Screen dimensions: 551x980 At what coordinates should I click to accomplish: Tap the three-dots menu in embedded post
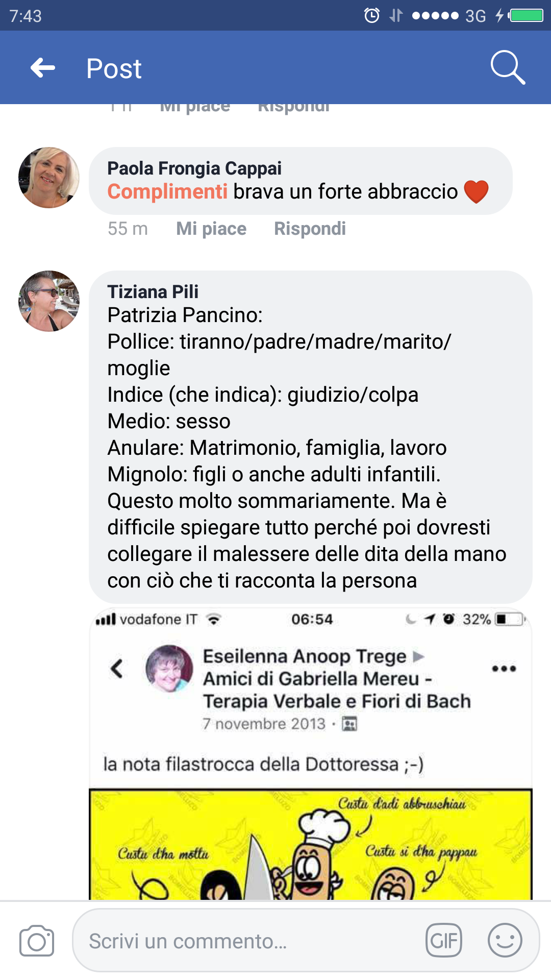point(504,669)
